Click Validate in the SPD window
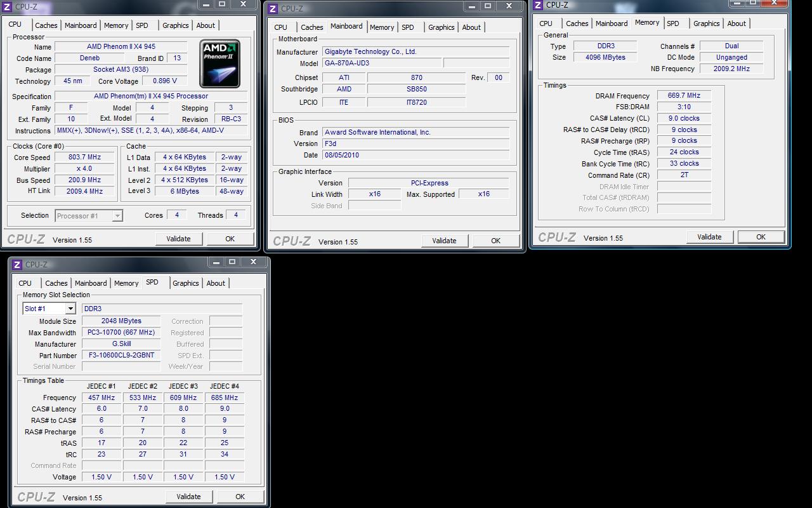The height and width of the screenshot is (508, 812). (188, 497)
